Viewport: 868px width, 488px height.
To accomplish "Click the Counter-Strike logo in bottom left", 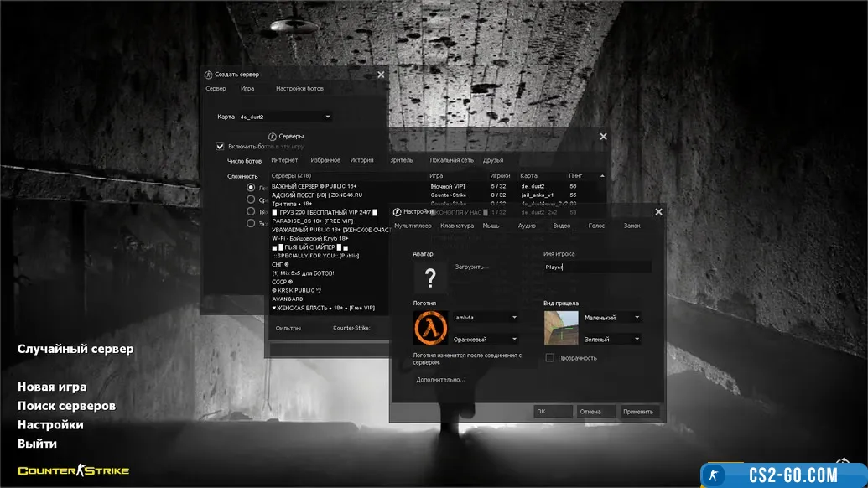I will [74, 470].
